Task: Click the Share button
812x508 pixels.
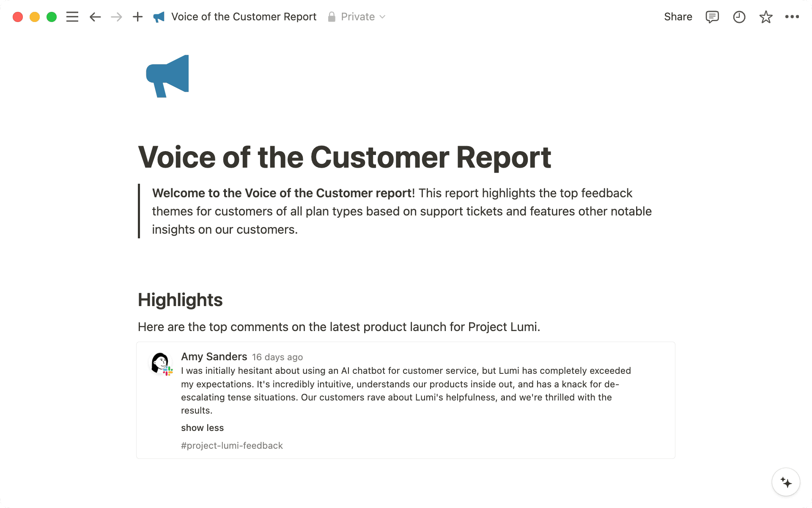Action: coord(678,17)
